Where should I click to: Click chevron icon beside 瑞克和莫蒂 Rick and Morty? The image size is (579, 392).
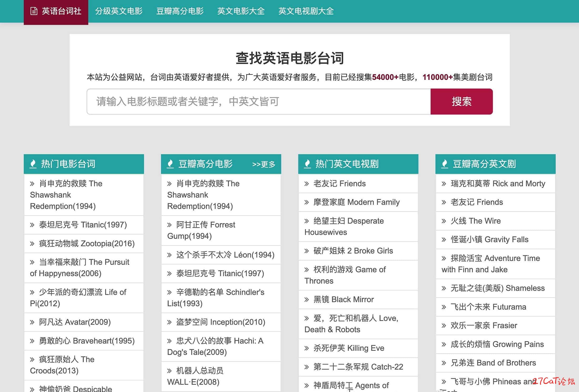pyautogui.click(x=444, y=184)
